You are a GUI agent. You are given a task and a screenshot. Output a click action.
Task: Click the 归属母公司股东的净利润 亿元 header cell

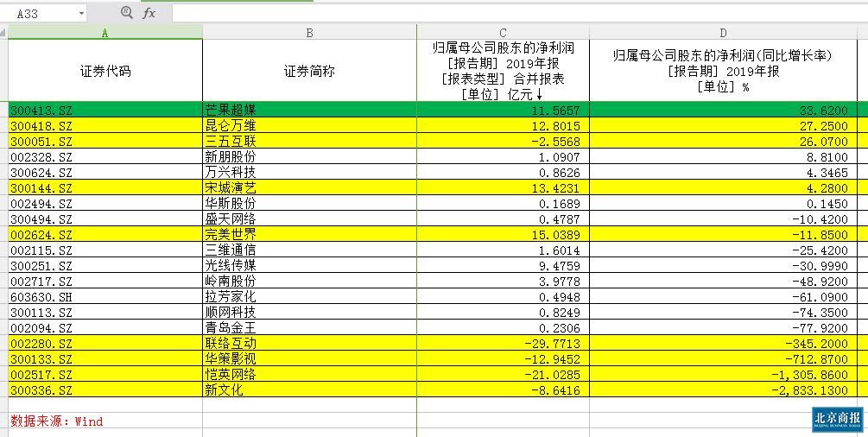[x=503, y=71]
